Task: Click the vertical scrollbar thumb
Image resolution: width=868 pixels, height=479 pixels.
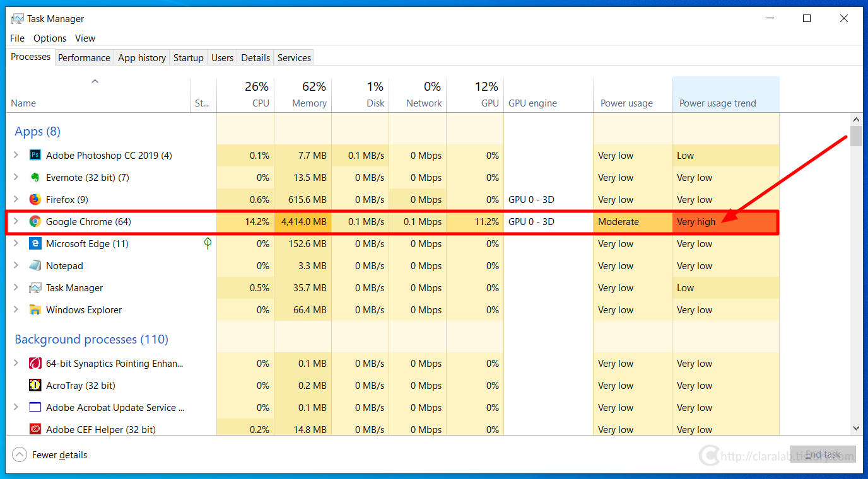Action: point(856,136)
